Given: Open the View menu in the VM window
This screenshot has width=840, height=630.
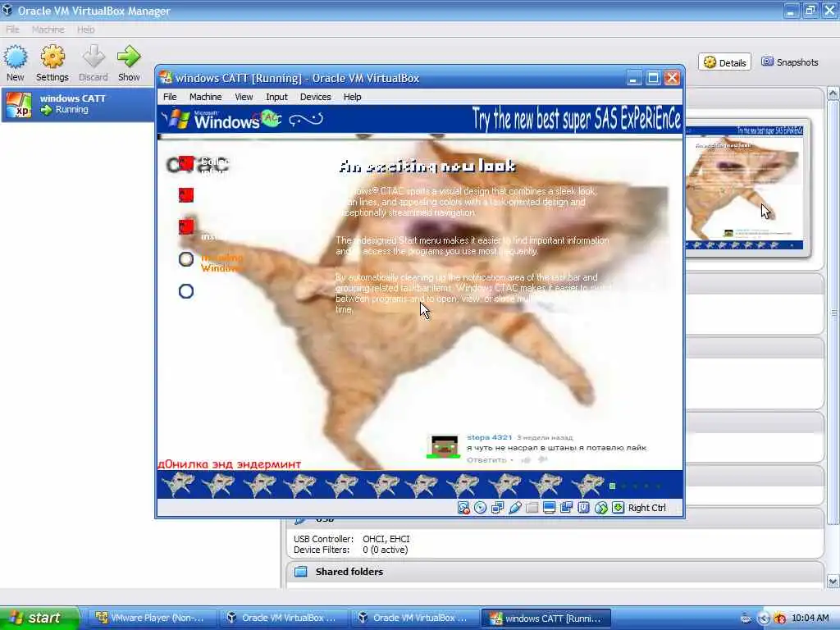Looking at the screenshot, I should pos(244,97).
